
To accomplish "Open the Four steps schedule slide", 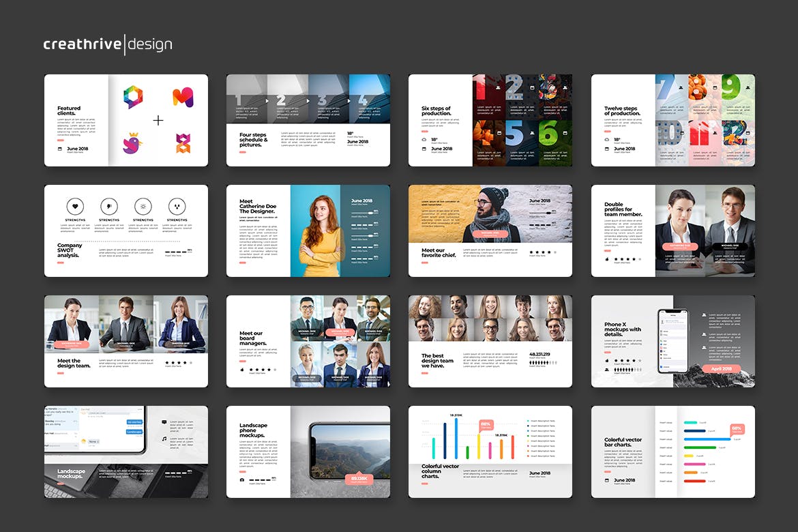I will click(308, 120).
